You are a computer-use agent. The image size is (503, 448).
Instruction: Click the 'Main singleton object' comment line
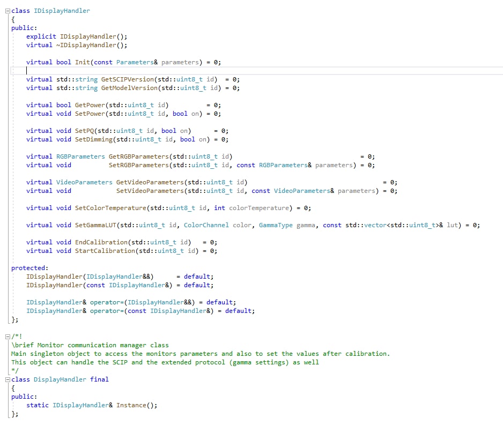coord(201,354)
